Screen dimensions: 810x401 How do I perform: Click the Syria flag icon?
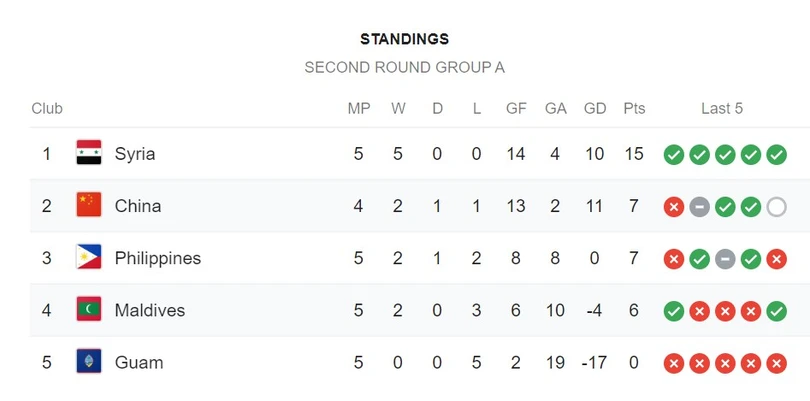(x=89, y=153)
